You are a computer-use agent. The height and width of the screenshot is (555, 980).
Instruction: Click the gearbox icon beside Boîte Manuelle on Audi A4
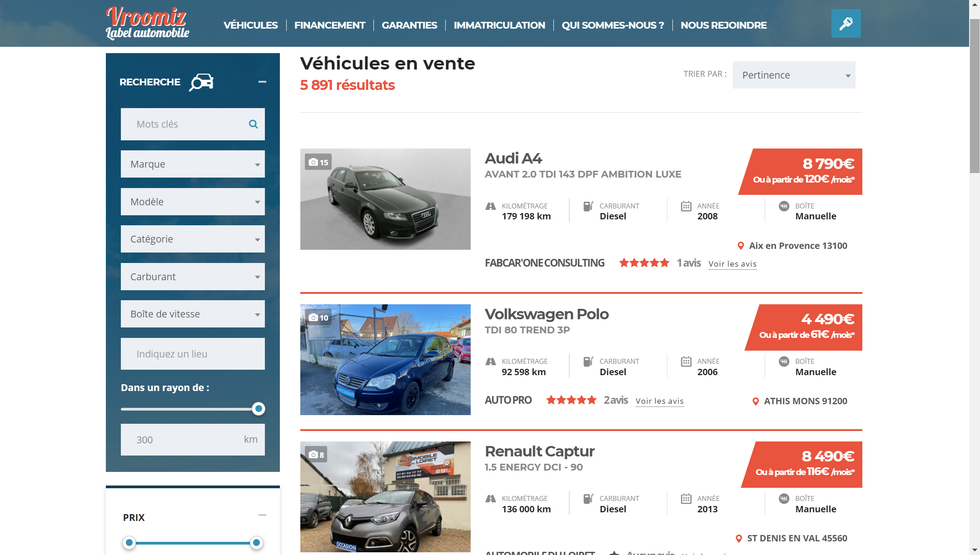pos(785,206)
